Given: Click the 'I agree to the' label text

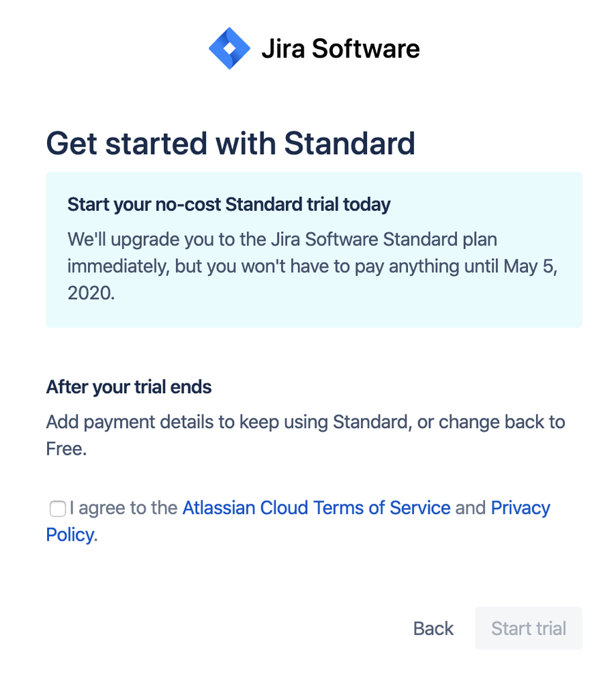Looking at the screenshot, I should (123, 508).
